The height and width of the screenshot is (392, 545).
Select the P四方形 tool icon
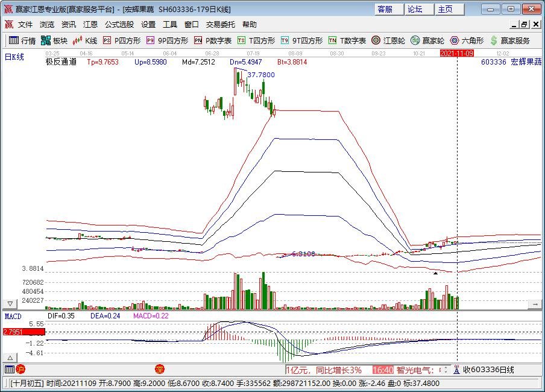pyautogui.click(x=107, y=40)
